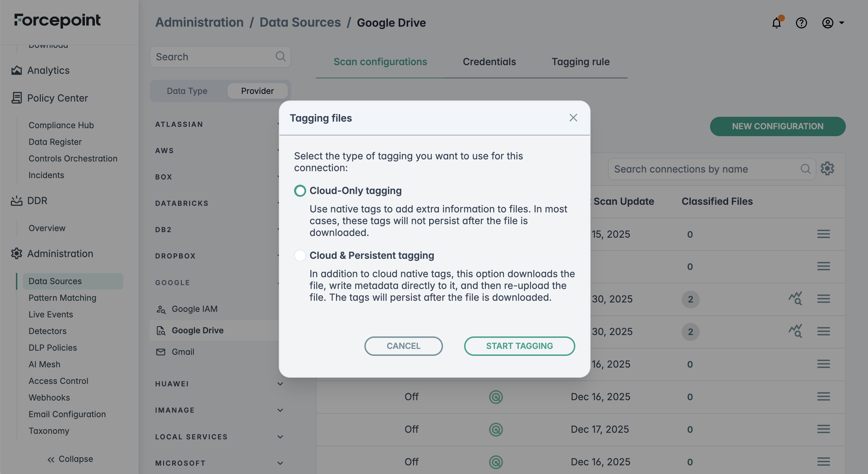Open the help question mark icon
868x474 pixels.
coord(801,23)
